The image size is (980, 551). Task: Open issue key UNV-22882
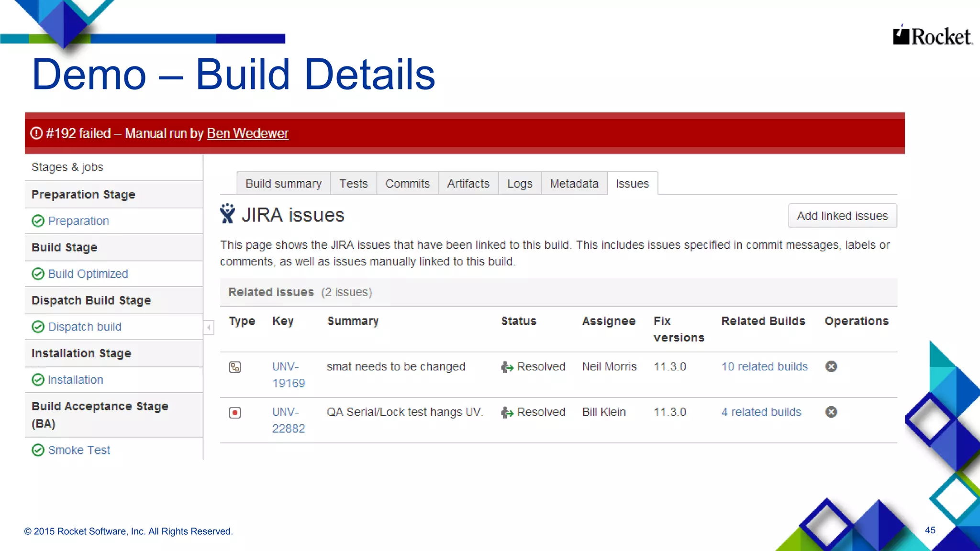pyautogui.click(x=289, y=420)
